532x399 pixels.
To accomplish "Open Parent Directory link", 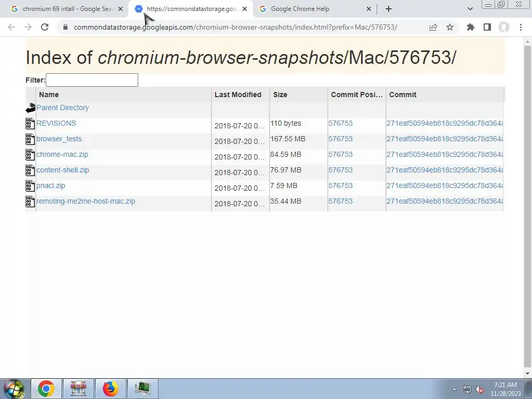I will point(62,108).
